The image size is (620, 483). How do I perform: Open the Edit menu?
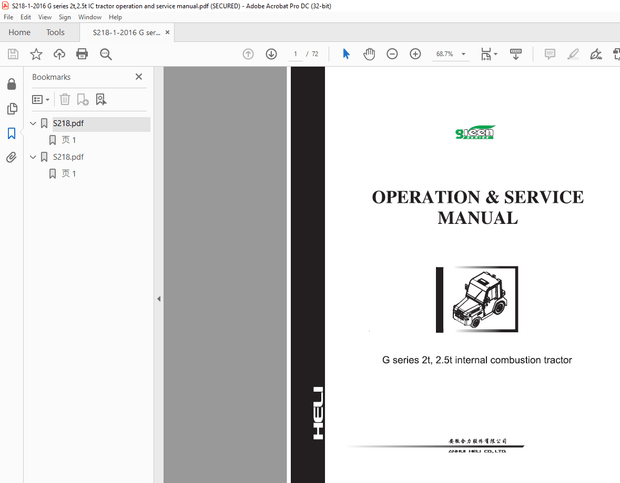[x=26, y=17]
